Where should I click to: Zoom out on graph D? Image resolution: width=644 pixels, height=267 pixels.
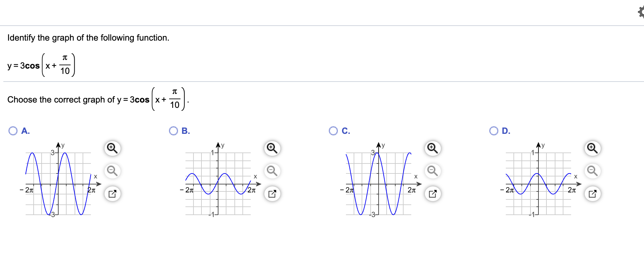pyautogui.click(x=592, y=171)
